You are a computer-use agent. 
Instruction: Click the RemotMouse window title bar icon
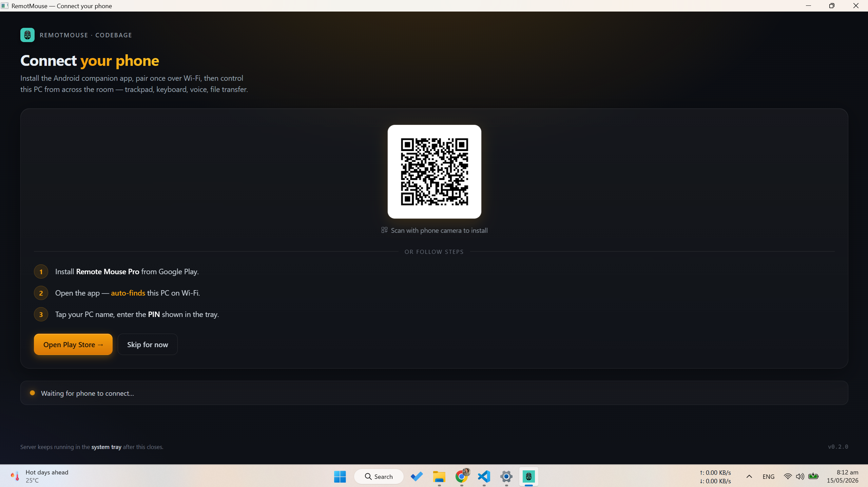tap(4, 6)
